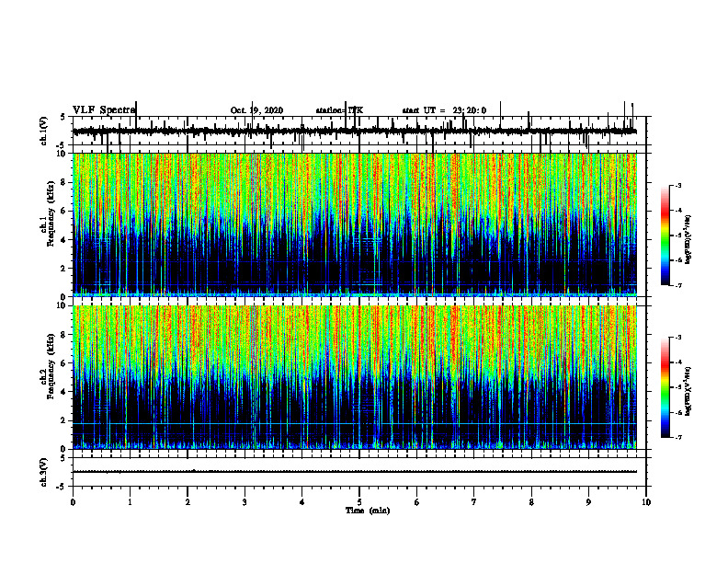
Task: Click the "ch.3(V)" axis label
Action: tap(44, 472)
